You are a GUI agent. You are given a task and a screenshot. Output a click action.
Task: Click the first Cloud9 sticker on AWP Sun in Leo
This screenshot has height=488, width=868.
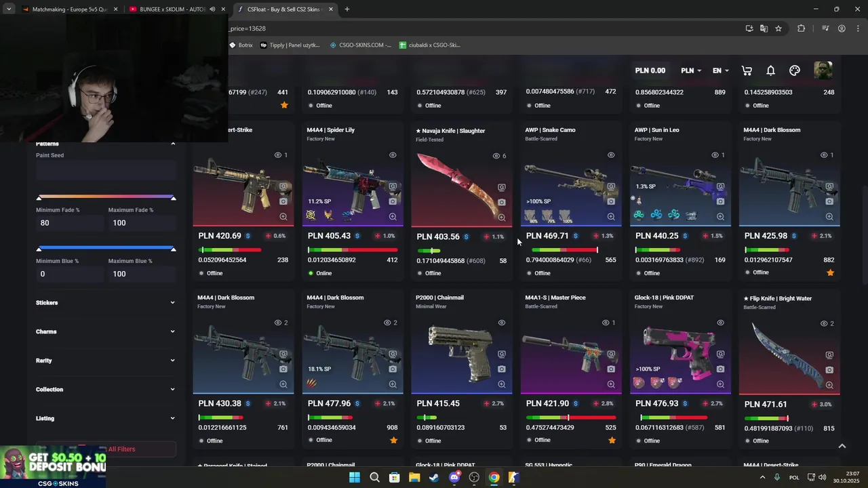coord(639,215)
